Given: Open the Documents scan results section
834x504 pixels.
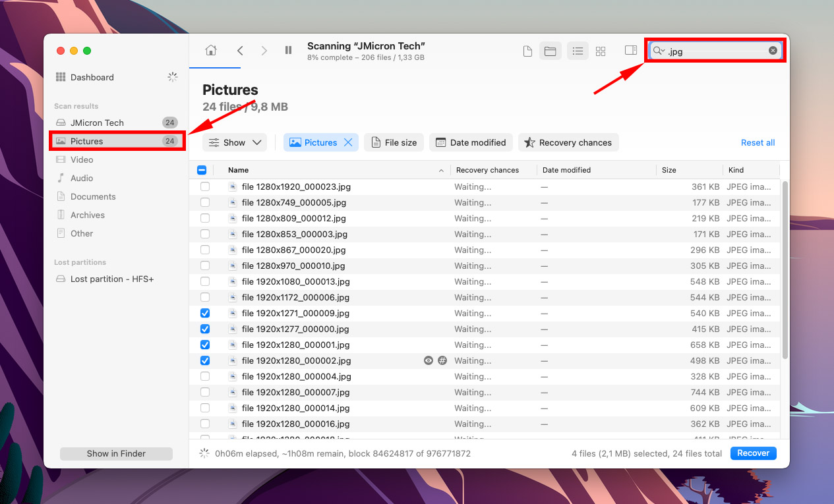Looking at the screenshot, I should click(93, 196).
